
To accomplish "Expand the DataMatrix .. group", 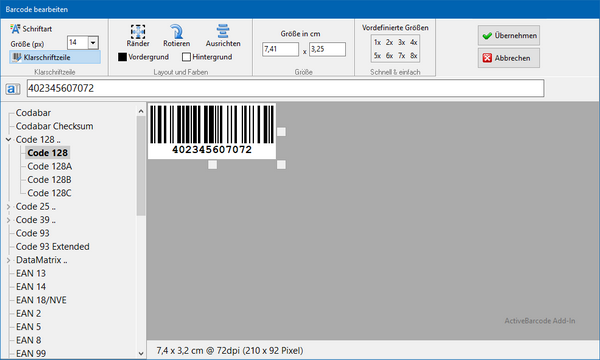I will [8, 260].
